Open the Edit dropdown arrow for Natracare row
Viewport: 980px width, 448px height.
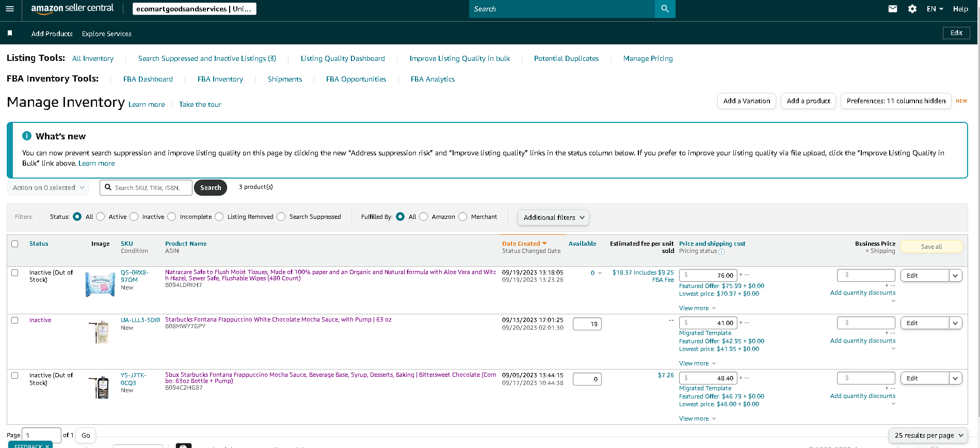[x=955, y=276]
